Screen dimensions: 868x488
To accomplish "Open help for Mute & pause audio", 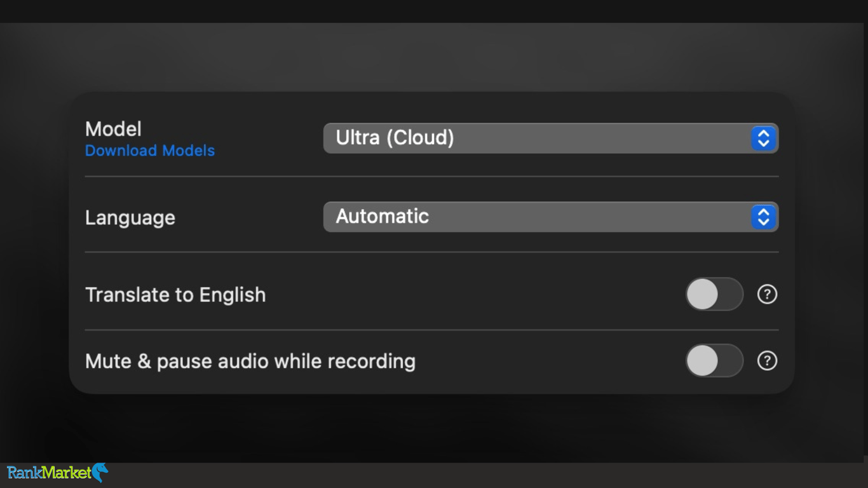I will click(767, 361).
